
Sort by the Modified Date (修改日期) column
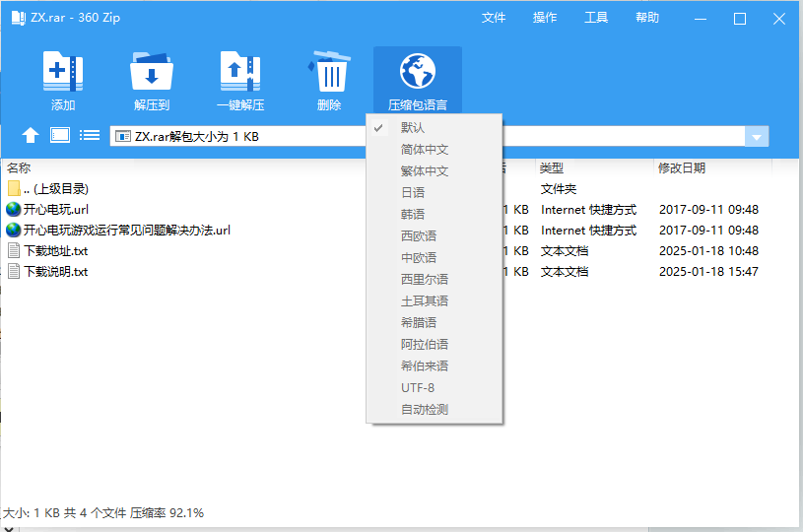(x=682, y=168)
